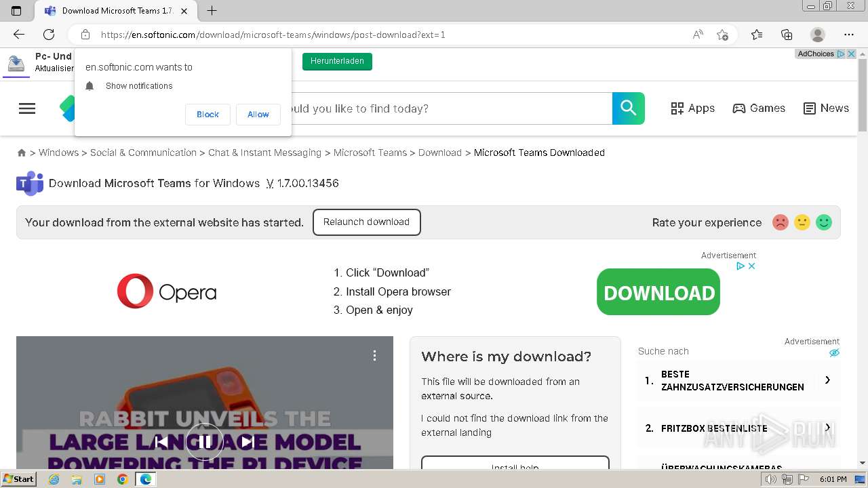
Task: Click the taskbar clock 6:01 PM
Action: pyautogui.click(x=833, y=479)
